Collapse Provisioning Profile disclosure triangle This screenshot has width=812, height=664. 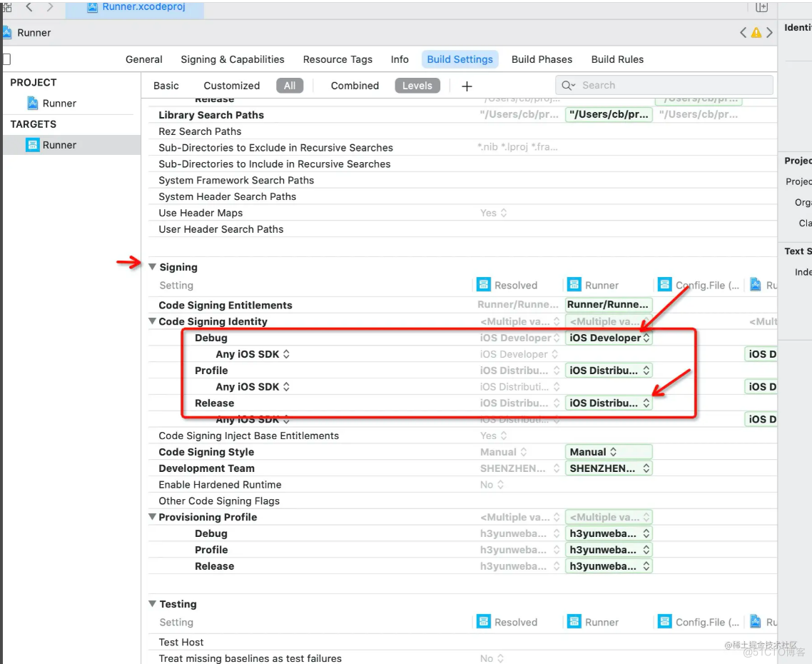click(x=152, y=517)
